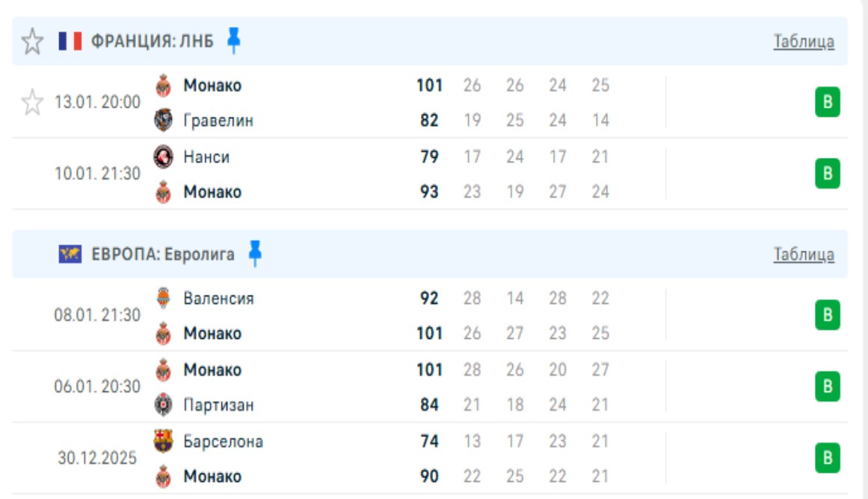Click the Barcelona team crest

click(163, 441)
